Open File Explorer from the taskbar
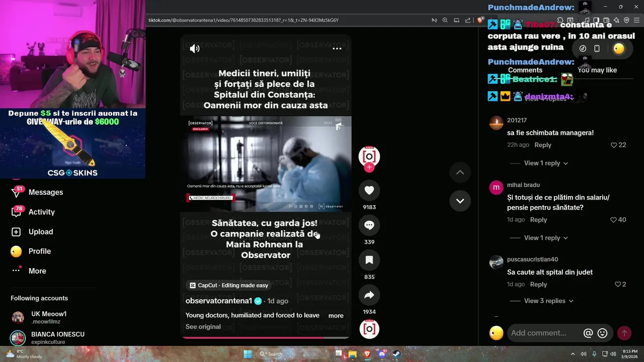This screenshot has height=362, width=644. click(x=353, y=354)
